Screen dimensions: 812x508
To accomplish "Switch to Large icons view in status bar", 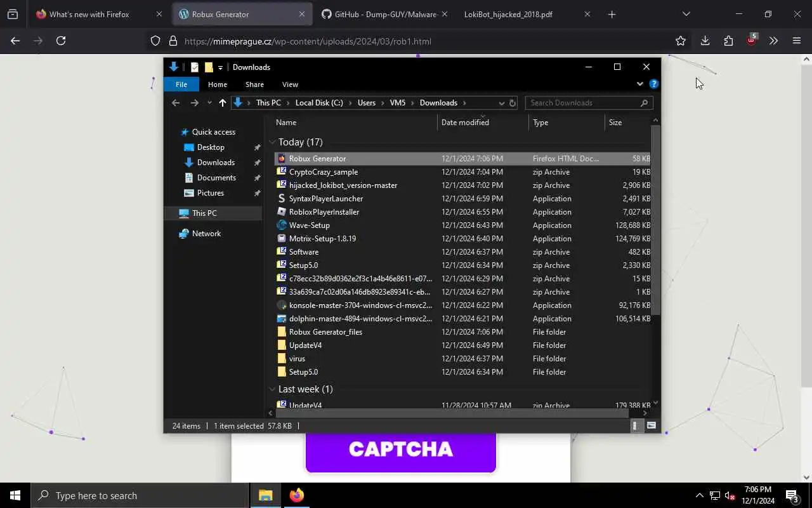I will point(651,426).
